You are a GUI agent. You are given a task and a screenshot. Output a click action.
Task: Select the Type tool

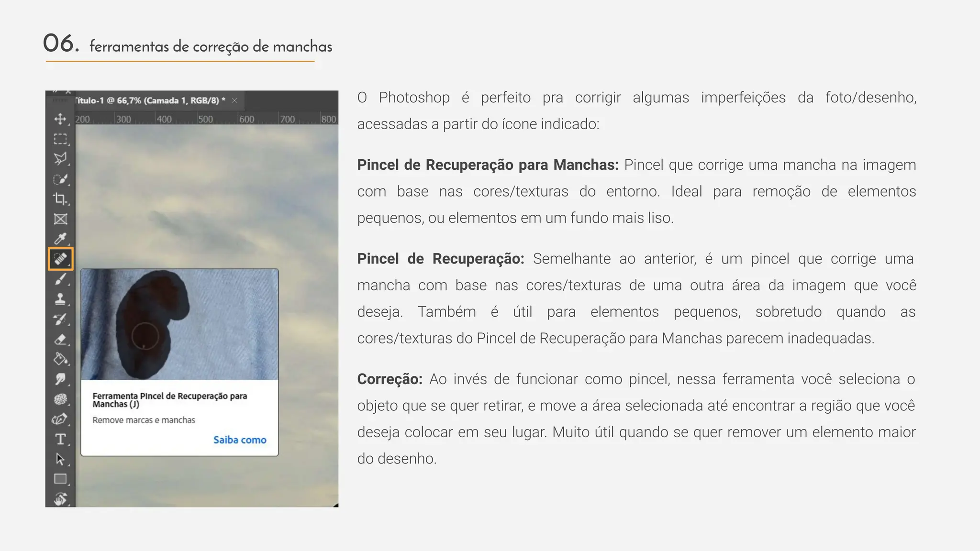point(60,439)
